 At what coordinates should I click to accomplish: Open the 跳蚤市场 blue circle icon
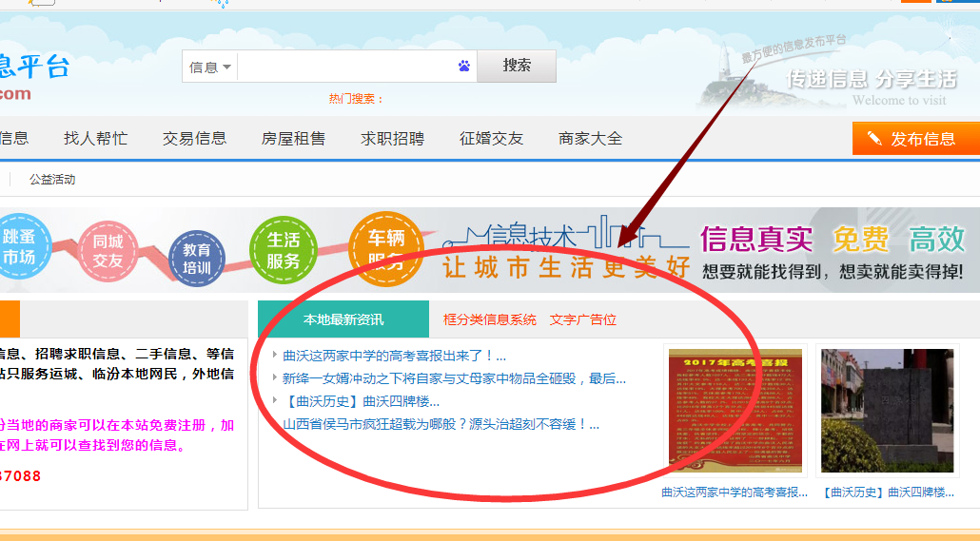(19, 245)
